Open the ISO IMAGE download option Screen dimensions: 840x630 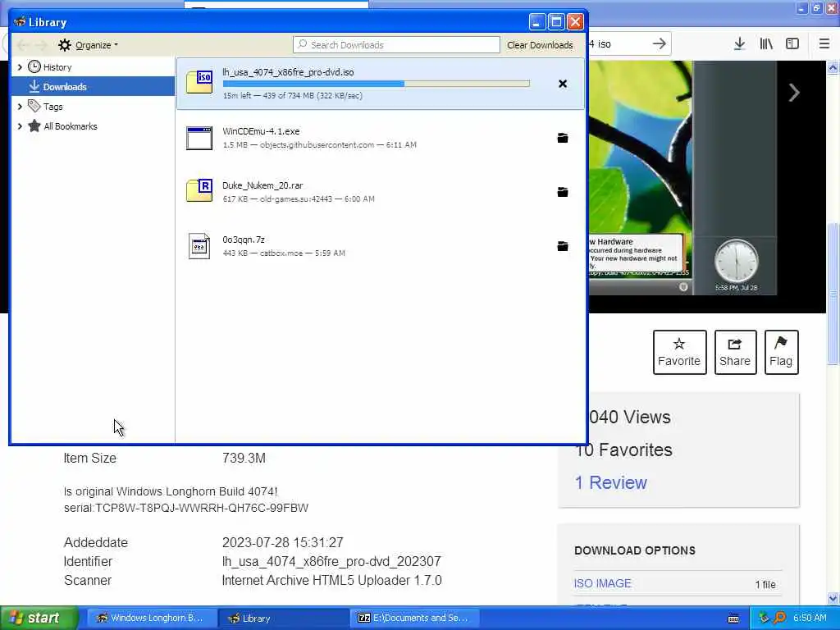pos(603,583)
